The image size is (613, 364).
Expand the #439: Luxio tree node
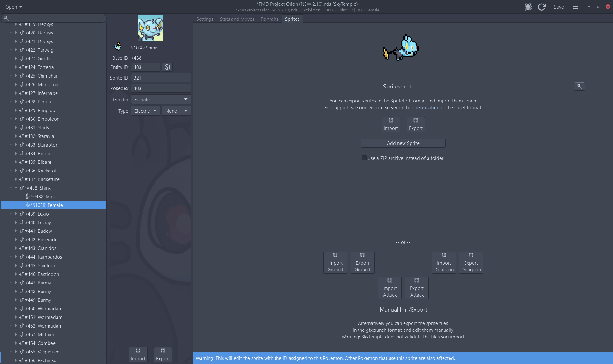click(x=16, y=214)
